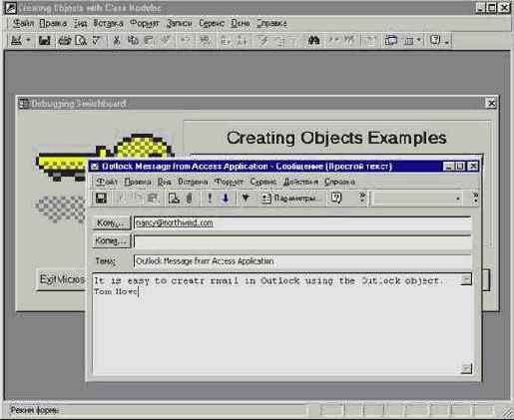Expand the message toolbar overflow chevron
The image size is (514, 420).
pyautogui.click(x=475, y=199)
